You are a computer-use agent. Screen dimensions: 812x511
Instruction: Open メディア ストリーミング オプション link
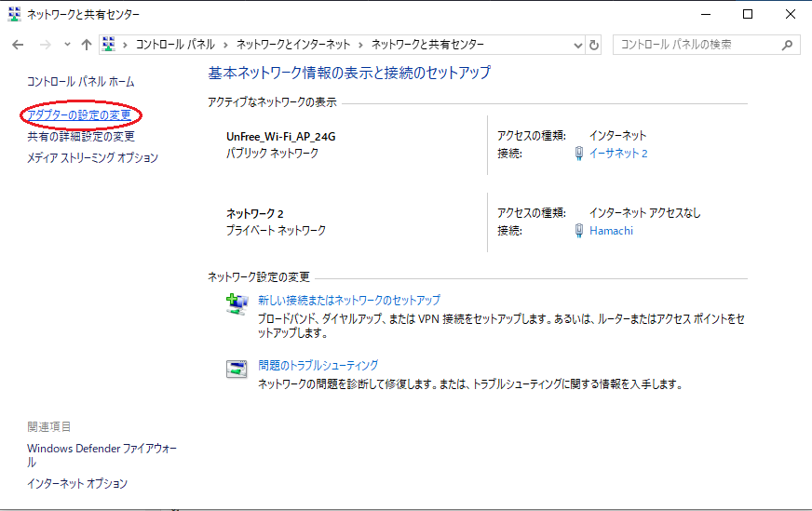click(92, 157)
